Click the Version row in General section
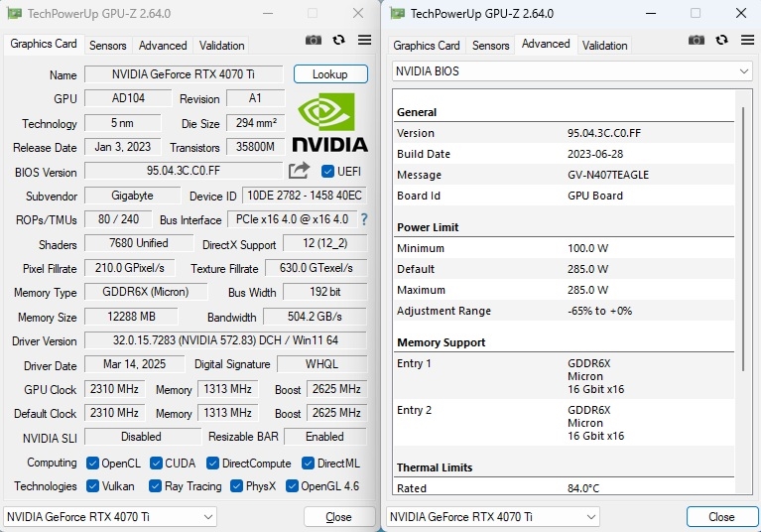The height and width of the screenshot is (532, 761). [564, 133]
